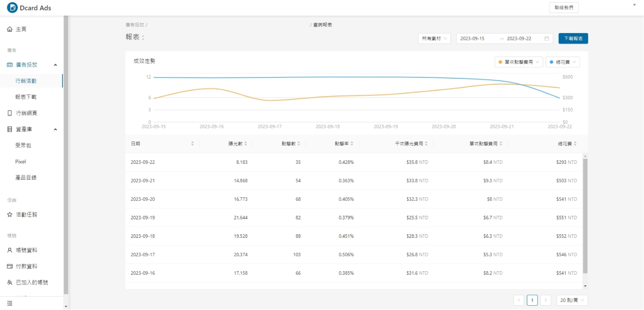Image resolution: width=644 pixels, height=310 pixels.
Task: Click the sidebar collapse icon at bottom left
Action: pyautogui.click(x=10, y=303)
